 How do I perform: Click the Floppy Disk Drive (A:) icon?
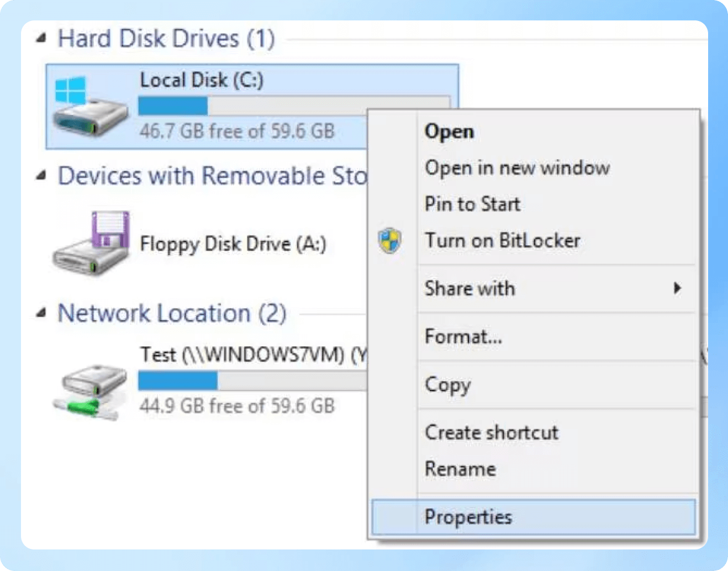[x=91, y=242]
